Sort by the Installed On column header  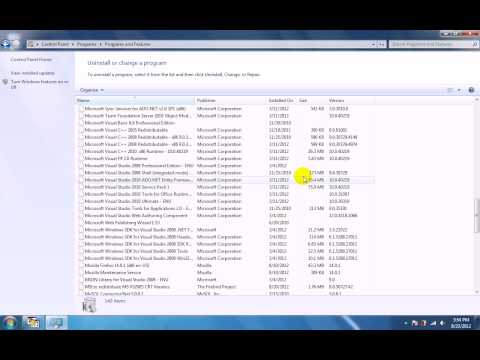[x=282, y=100]
